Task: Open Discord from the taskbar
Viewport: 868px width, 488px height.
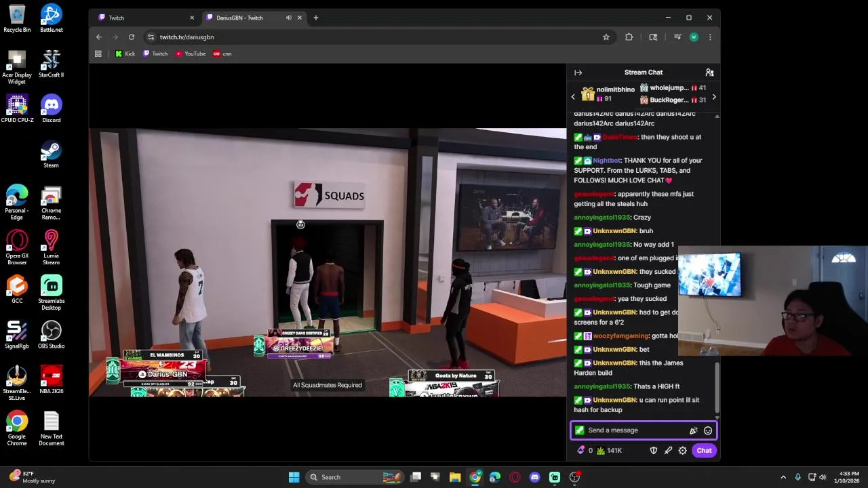Action: [534, 477]
